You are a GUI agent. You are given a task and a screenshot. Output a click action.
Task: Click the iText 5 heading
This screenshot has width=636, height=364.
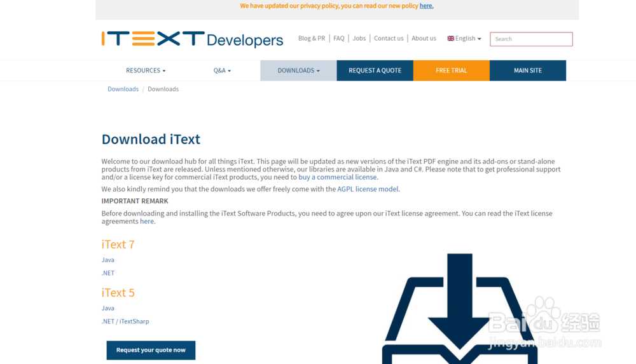[x=118, y=293]
